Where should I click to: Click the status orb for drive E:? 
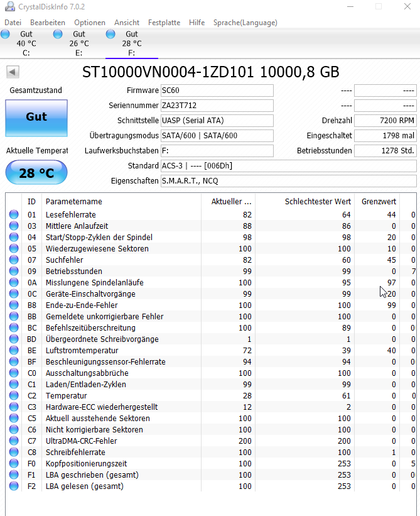(58, 34)
